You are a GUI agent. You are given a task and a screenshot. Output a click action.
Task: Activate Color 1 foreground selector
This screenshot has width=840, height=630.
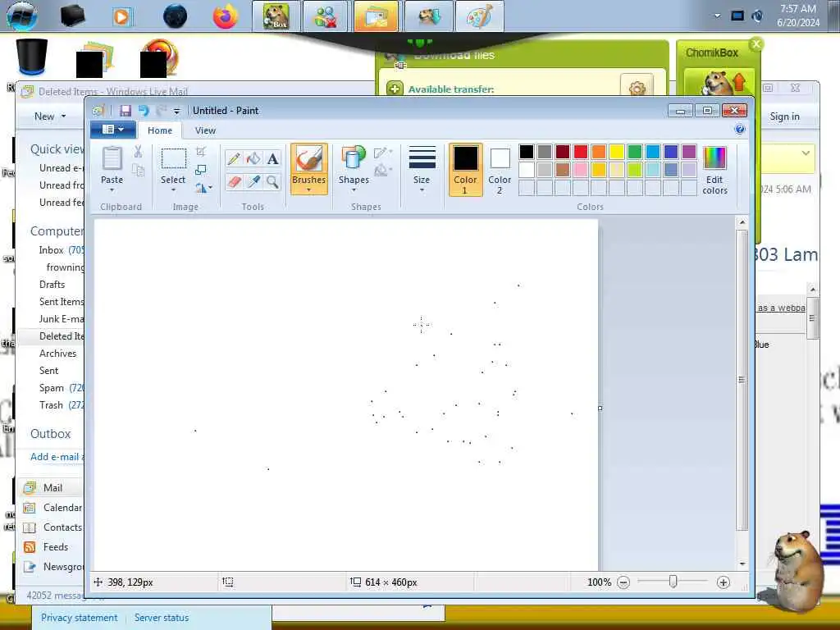point(466,169)
